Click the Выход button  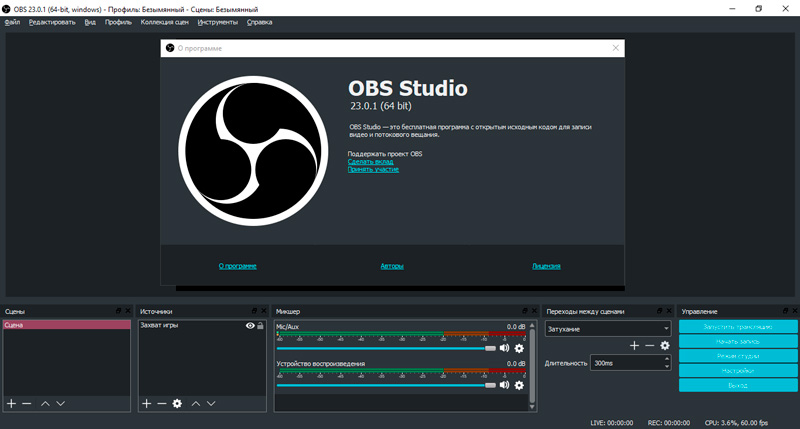pyautogui.click(x=738, y=386)
